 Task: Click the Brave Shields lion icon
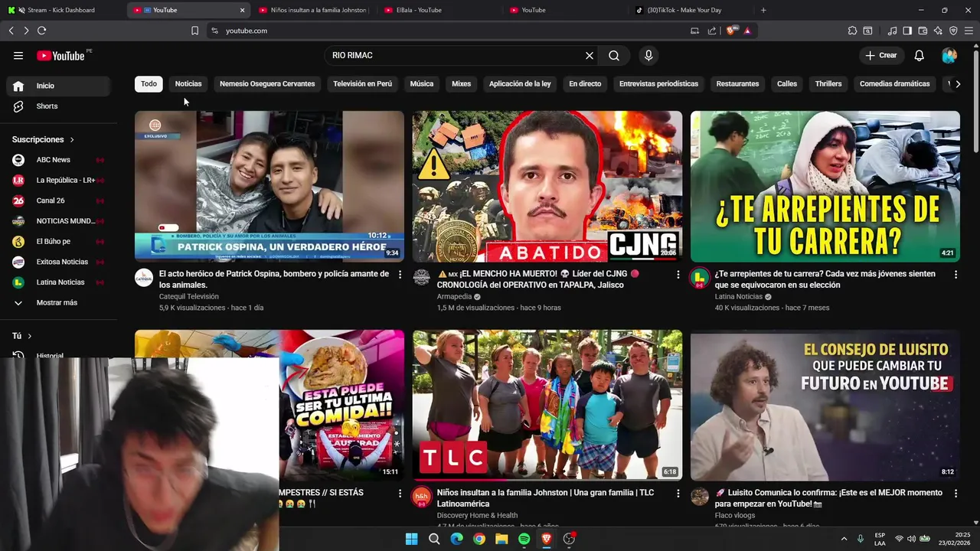click(x=732, y=31)
